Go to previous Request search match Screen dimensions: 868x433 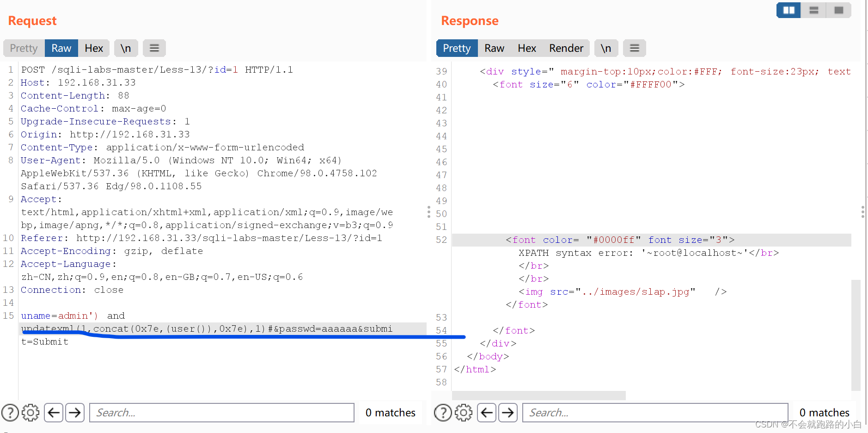tap(54, 413)
